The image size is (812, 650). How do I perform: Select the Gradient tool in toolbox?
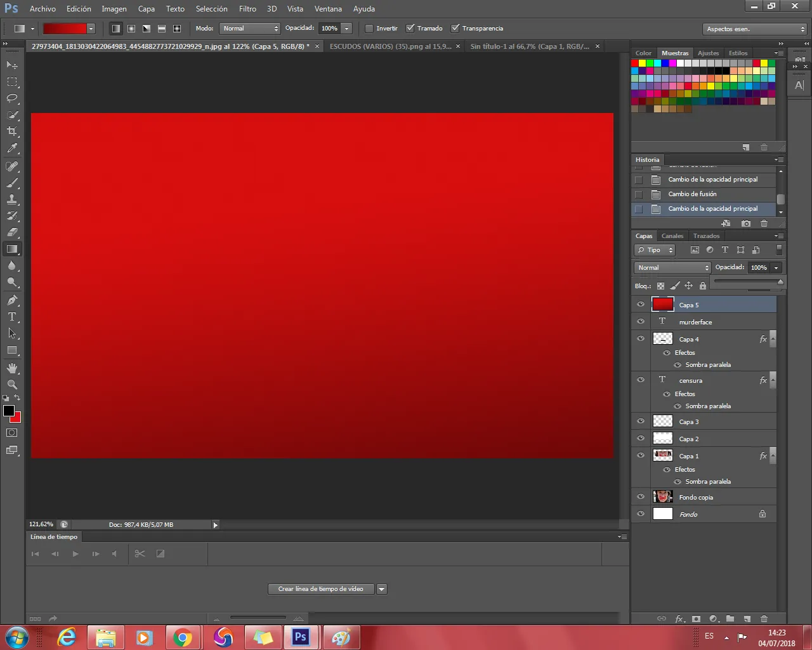click(x=12, y=249)
